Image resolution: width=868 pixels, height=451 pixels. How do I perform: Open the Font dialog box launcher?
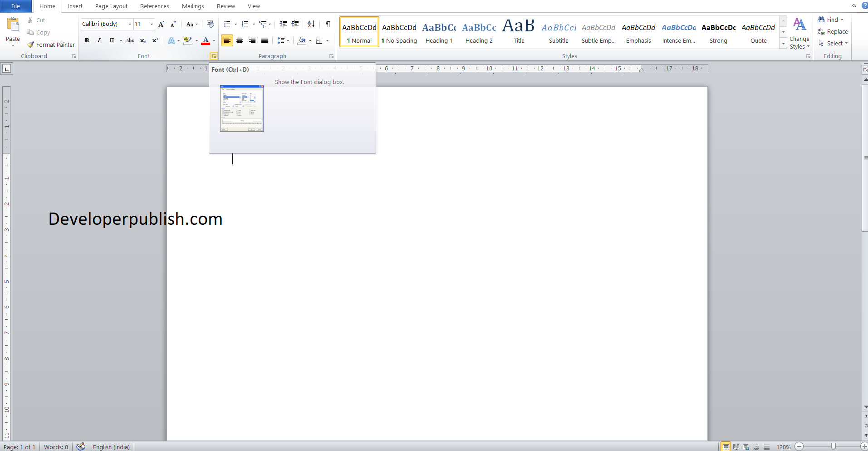(x=213, y=56)
